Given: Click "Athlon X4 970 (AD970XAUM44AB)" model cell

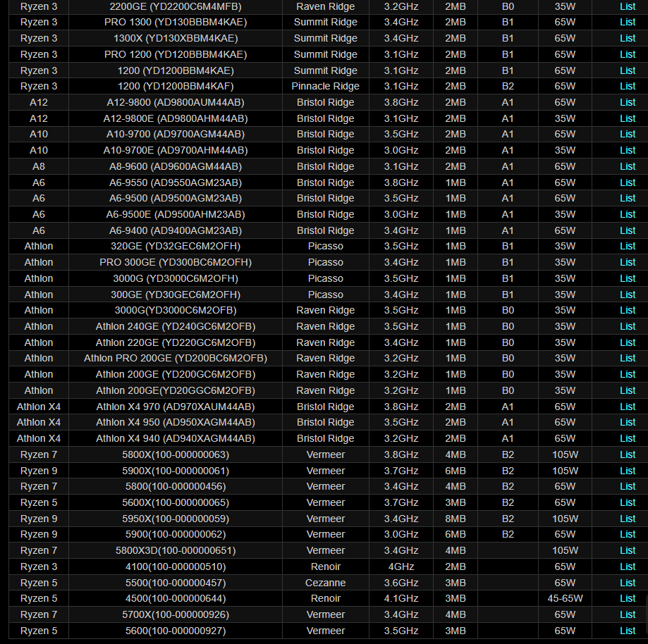Looking at the screenshot, I should (176, 407).
